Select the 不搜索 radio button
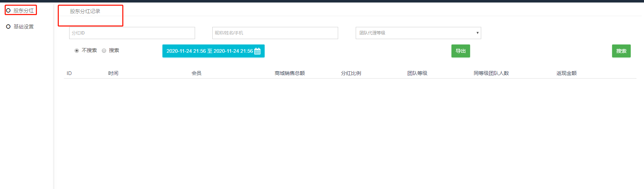644x189 pixels. (x=77, y=51)
